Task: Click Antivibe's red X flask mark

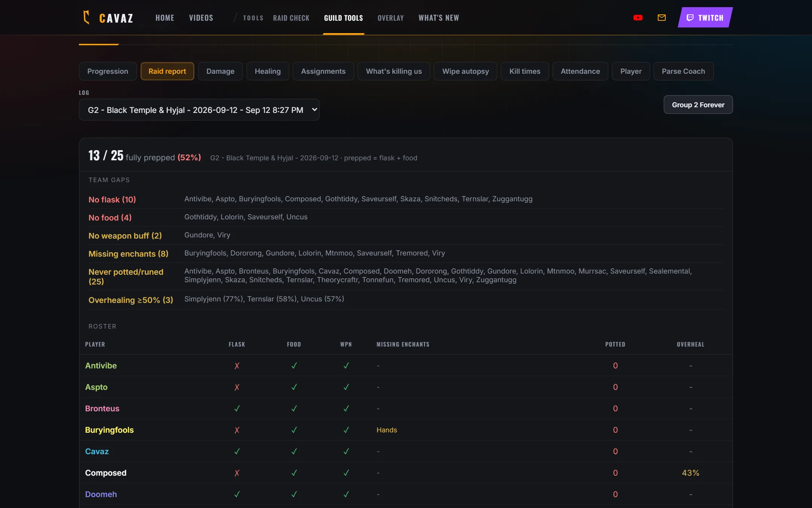Action: pyautogui.click(x=237, y=366)
